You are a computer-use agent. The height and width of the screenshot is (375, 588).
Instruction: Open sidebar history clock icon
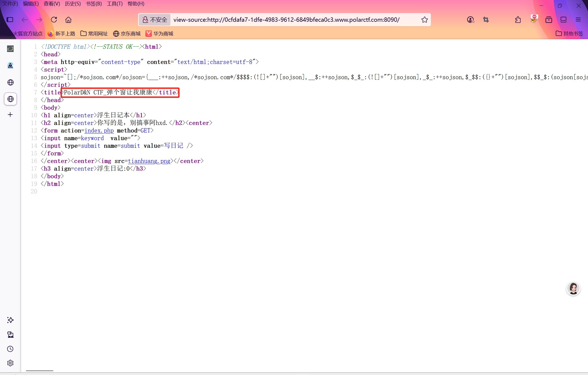point(10,349)
